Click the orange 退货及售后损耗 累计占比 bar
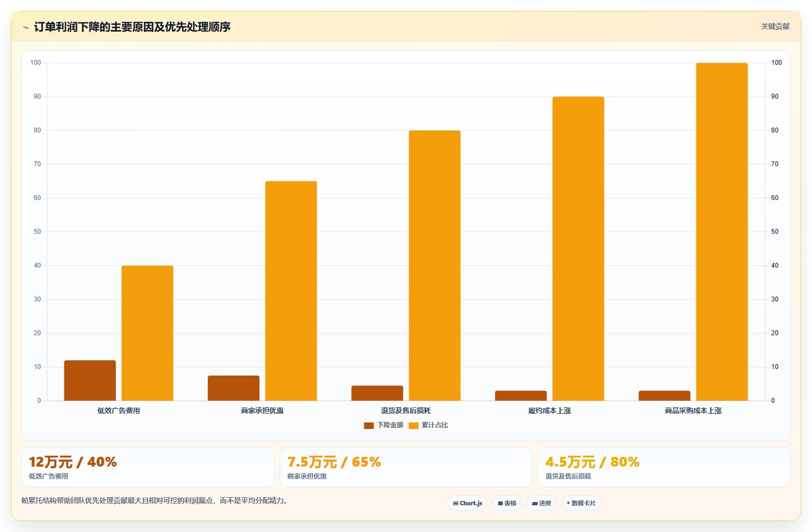 tap(435, 265)
